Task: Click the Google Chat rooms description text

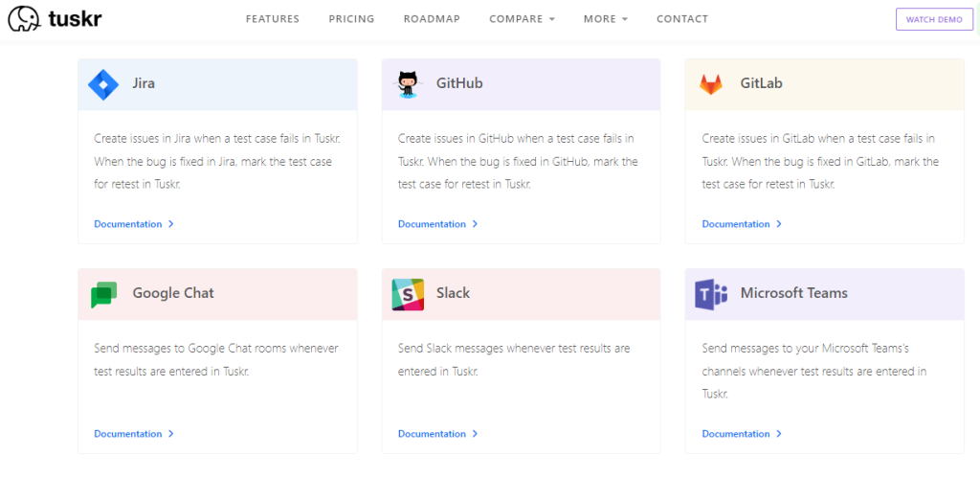Action: pos(216,360)
